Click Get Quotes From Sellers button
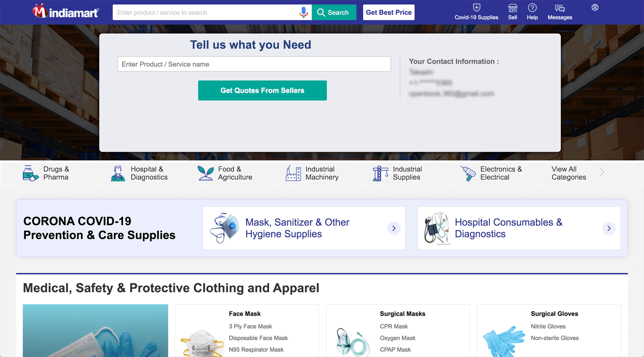This screenshot has width=644, height=357. point(262,91)
